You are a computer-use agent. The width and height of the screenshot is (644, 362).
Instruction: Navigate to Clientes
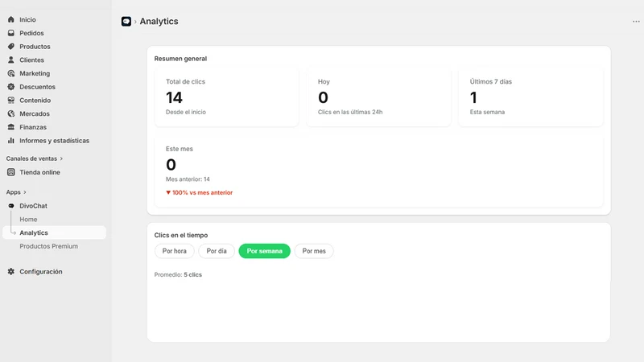pyautogui.click(x=31, y=60)
